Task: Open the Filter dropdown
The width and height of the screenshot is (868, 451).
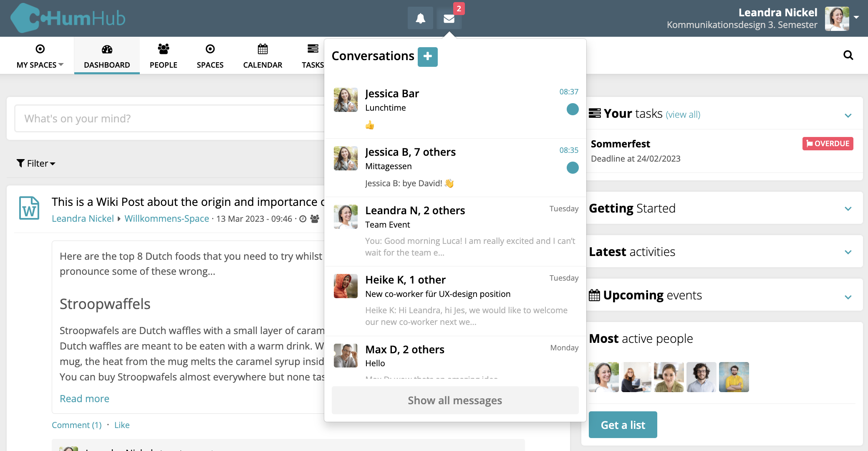Action: coord(36,163)
